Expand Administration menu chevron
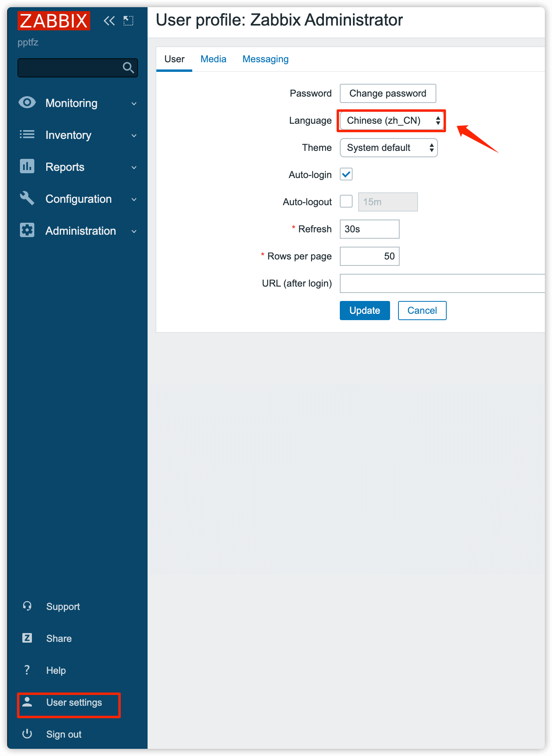 (x=134, y=232)
